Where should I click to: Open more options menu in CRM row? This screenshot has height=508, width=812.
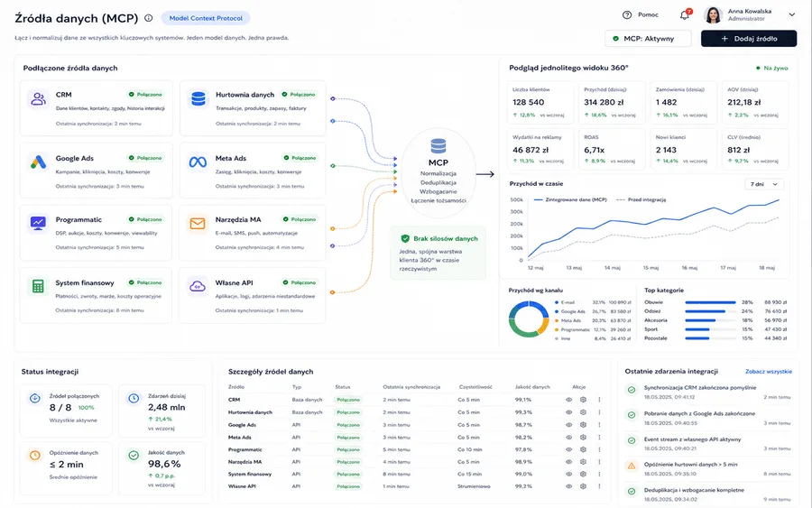click(599, 400)
